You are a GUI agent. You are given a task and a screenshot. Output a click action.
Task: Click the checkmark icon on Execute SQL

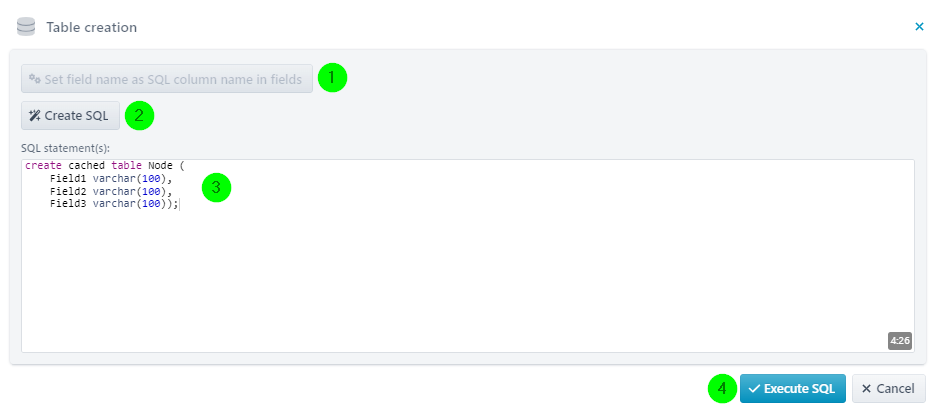[754, 389]
